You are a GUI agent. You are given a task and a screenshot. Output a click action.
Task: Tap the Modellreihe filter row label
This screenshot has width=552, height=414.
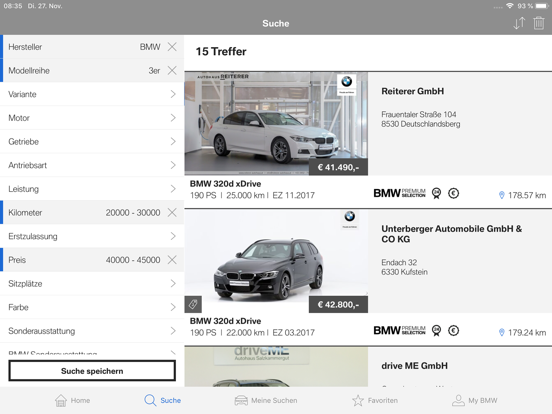29,70
